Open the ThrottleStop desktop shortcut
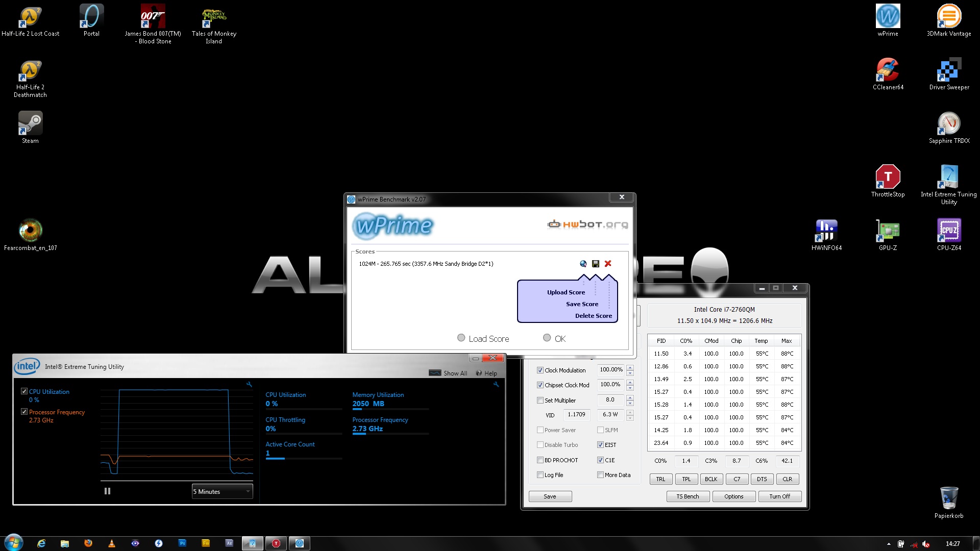980x551 pixels. tap(888, 181)
